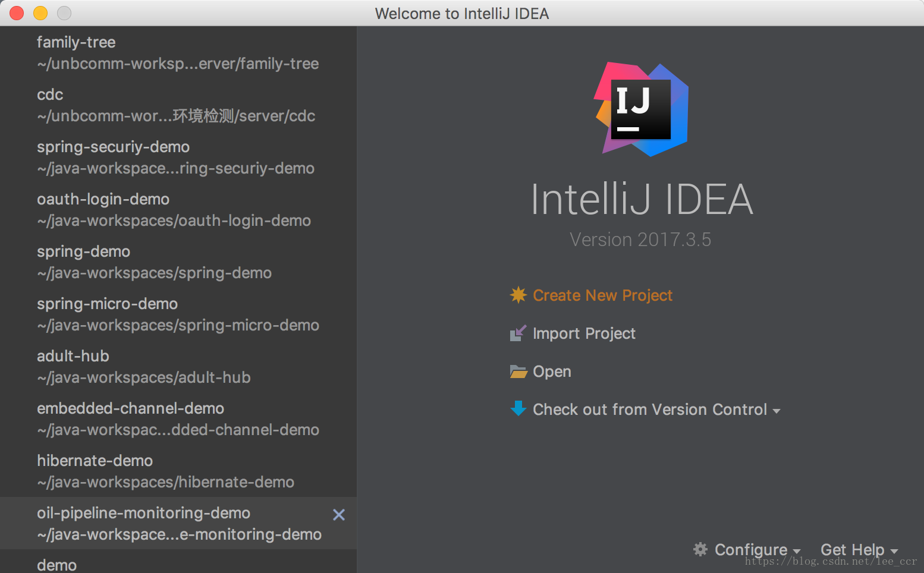Open recent project cdc
Image resolution: width=924 pixels, height=573 pixels.
178,105
